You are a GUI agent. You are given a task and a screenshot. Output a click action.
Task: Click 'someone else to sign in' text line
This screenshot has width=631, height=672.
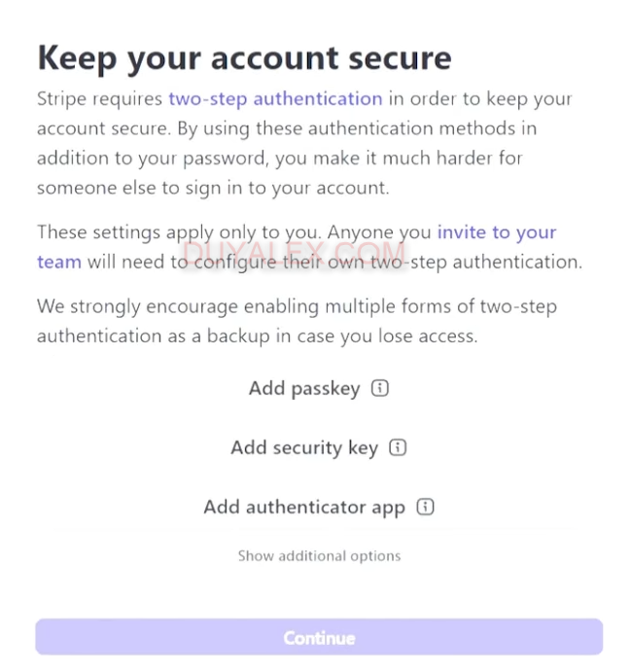(x=212, y=188)
